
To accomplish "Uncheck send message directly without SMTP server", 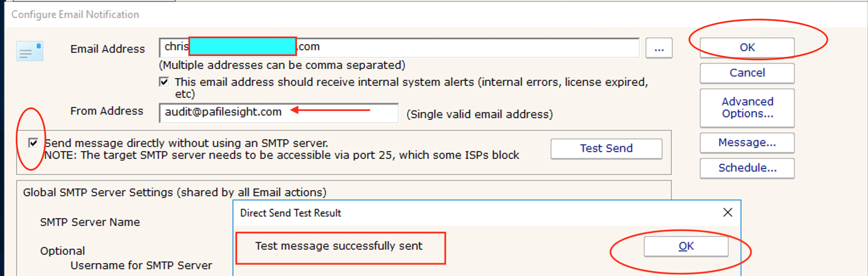I will click(x=33, y=143).
